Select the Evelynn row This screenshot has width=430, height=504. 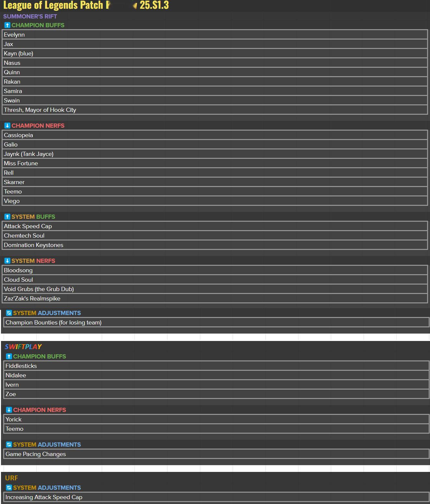pos(215,35)
